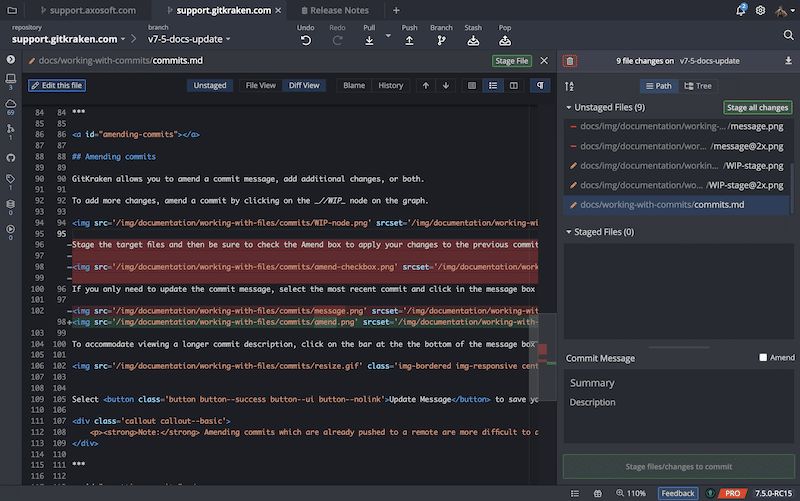Viewport: 800px width, 501px height.
Task: Click the zoom 110% control in status bar
Action: point(631,493)
